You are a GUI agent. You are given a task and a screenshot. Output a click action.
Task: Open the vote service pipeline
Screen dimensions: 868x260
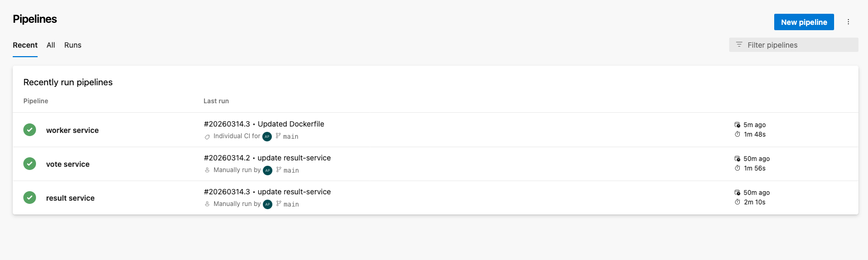pyautogui.click(x=68, y=164)
